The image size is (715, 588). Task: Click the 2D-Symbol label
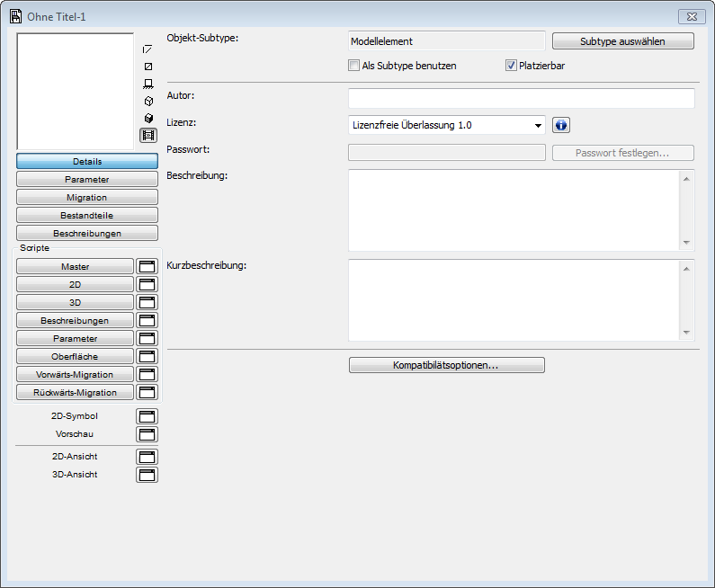tap(75, 416)
